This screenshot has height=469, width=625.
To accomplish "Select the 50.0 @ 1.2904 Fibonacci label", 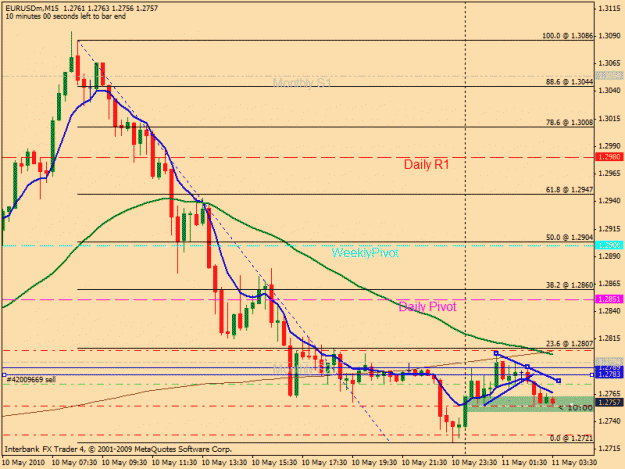I will point(570,237).
